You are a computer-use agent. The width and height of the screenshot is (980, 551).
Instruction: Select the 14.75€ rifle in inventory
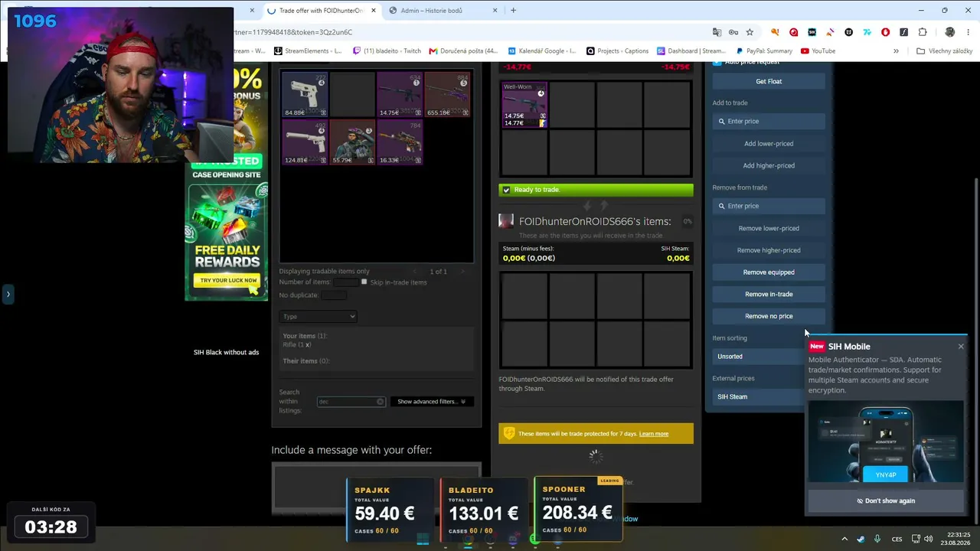pyautogui.click(x=400, y=95)
